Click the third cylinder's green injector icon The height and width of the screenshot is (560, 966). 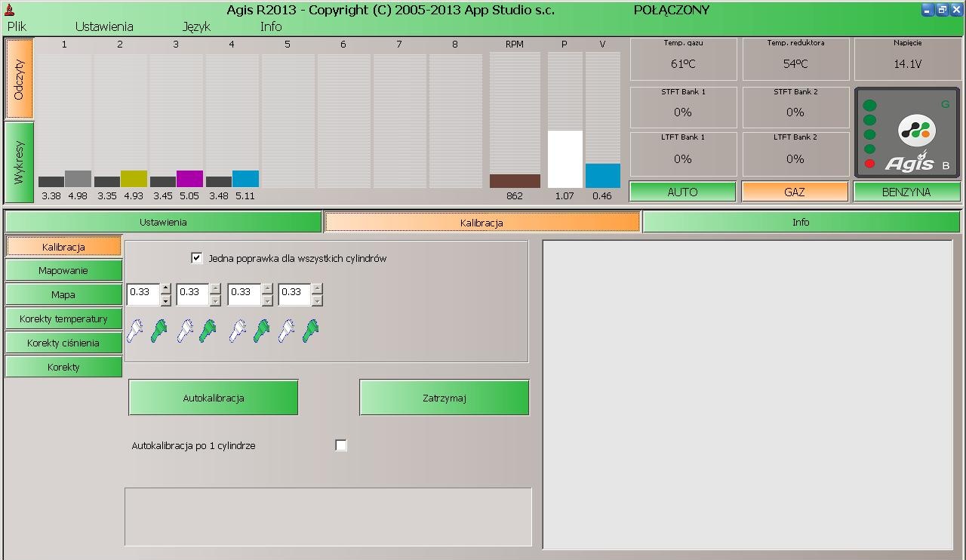[x=261, y=331]
